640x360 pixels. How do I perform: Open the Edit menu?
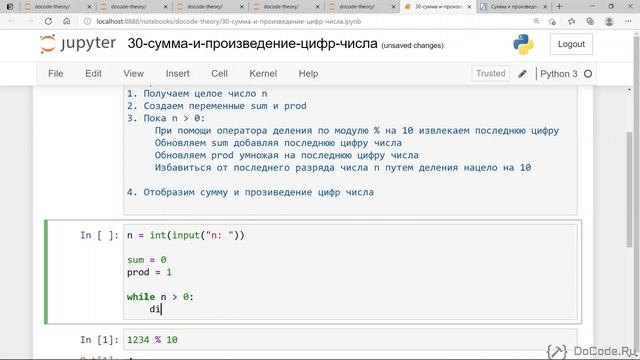[x=93, y=73]
